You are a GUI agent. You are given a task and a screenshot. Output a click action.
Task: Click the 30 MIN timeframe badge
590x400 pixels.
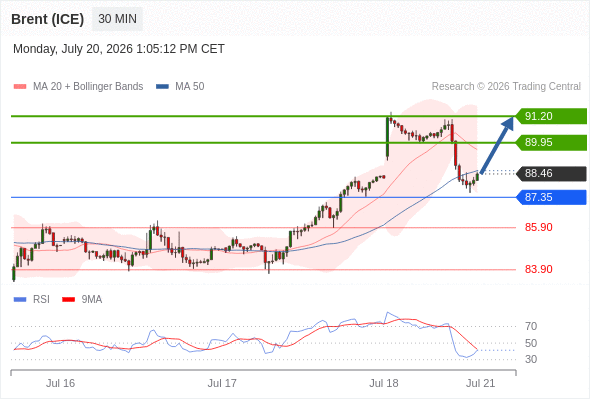(x=117, y=18)
